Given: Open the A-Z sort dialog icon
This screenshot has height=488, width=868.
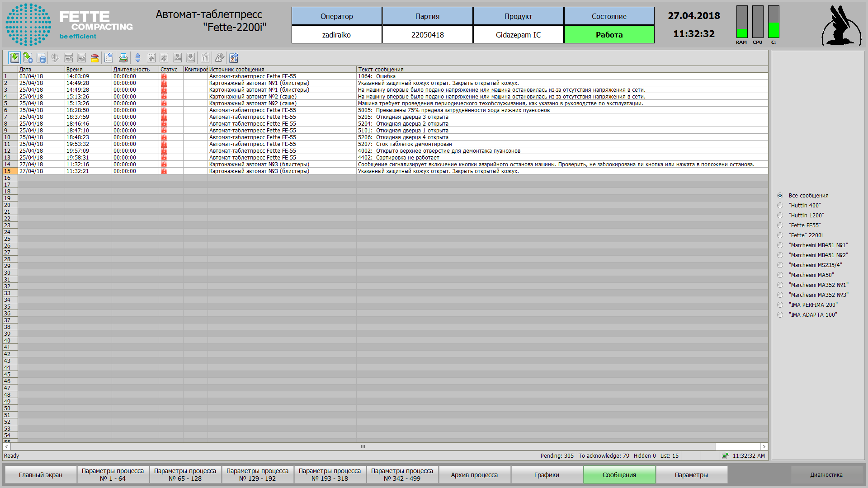Looking at the screenshot, I should [234, 58].
